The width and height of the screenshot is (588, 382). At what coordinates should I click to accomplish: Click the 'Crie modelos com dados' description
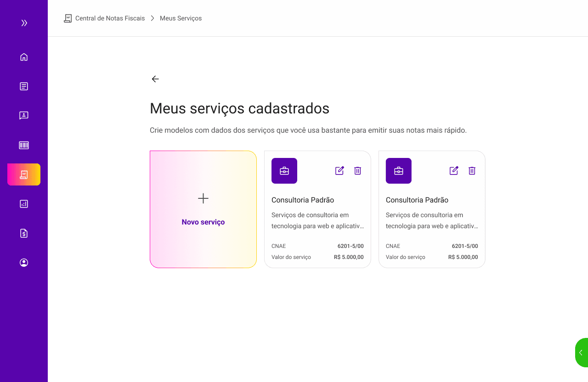[308, 130]
